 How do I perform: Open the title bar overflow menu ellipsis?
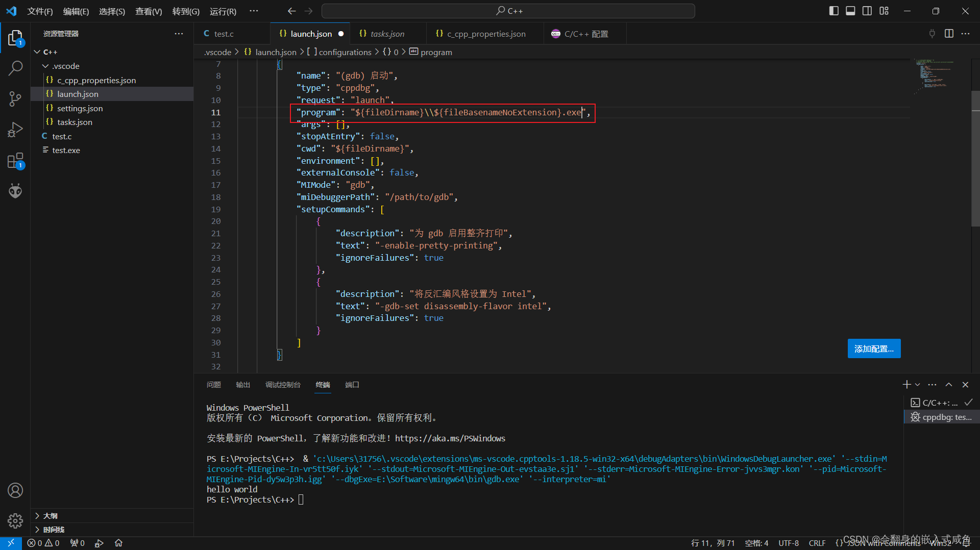click(254, 11)
